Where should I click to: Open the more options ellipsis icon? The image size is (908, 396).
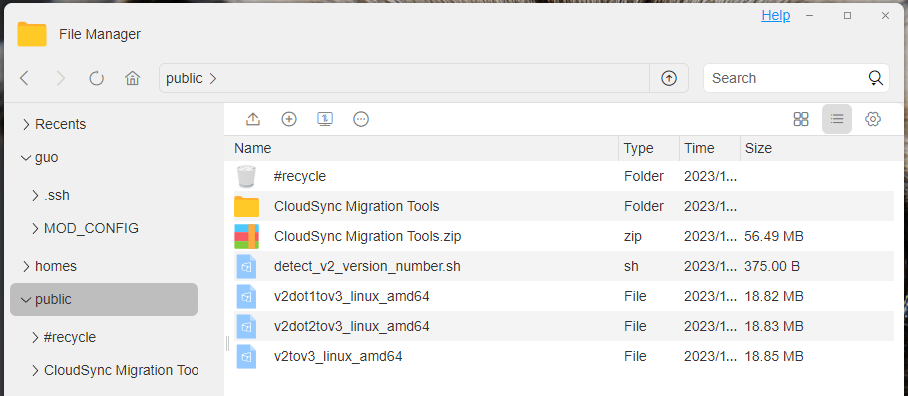pyautogui.click(x=361, y=119)
